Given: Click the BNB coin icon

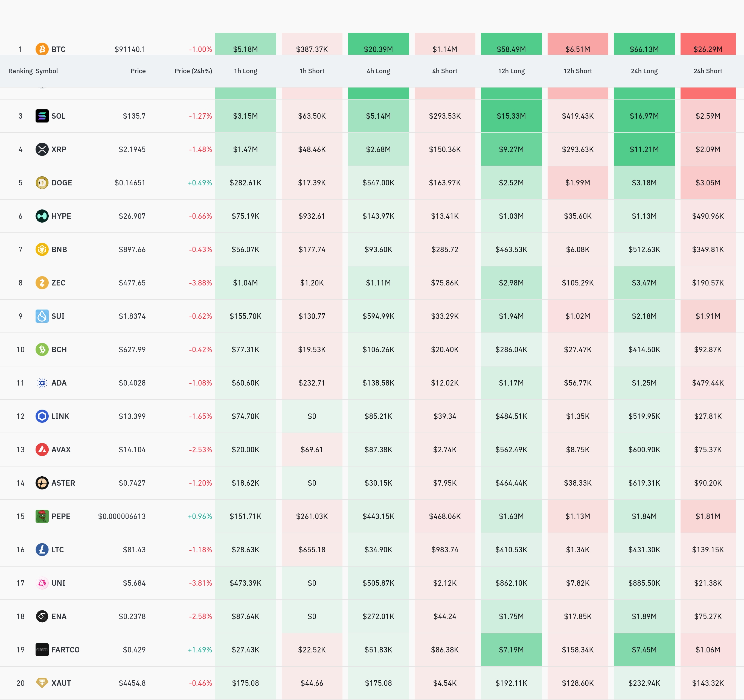Looking at the screenshot, I should pyautogui.click(x=42, y=249).
